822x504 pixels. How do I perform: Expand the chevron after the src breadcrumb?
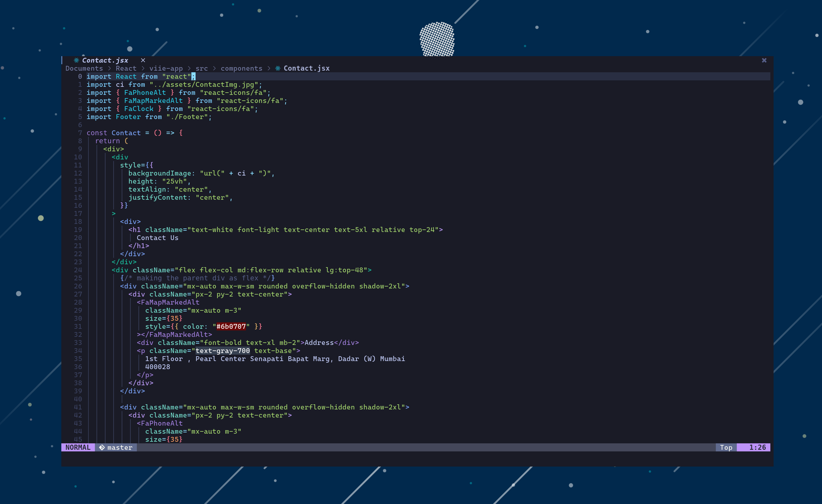pyautogui.click(x=214, y=68)
